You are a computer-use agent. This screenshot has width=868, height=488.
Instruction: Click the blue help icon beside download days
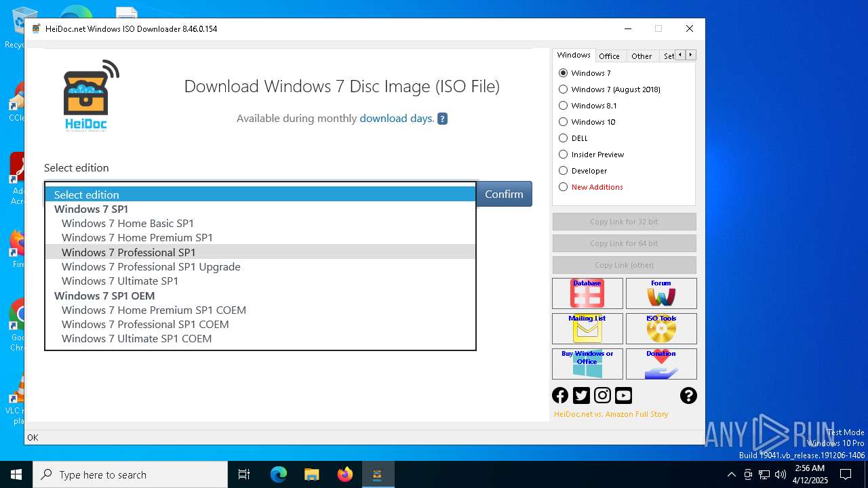pyautogui.click(x=442, y=119)
